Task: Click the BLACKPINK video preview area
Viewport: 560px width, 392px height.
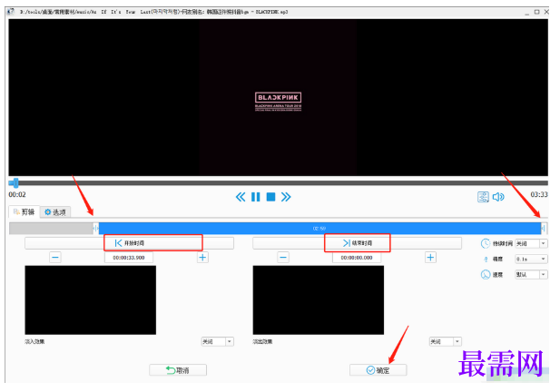Action: click(279, 97)
